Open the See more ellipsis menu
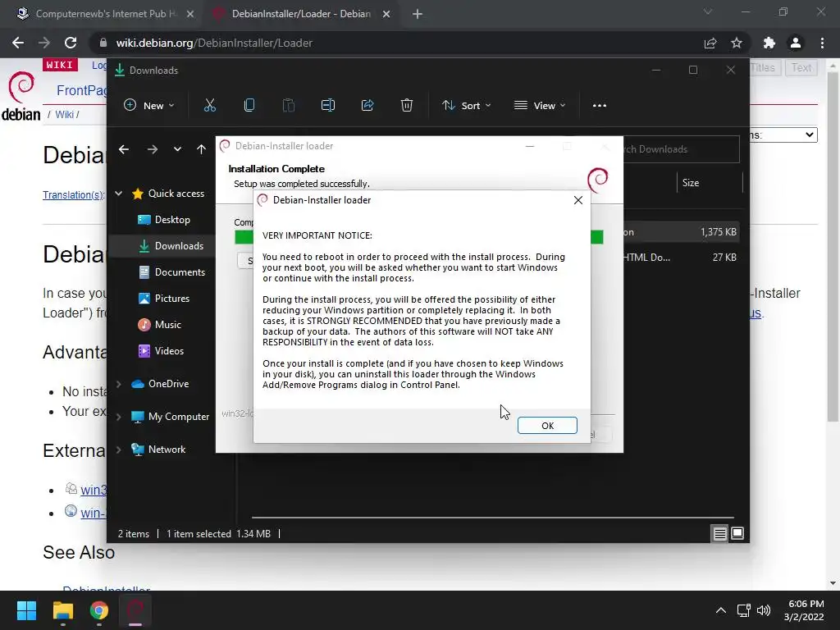 600,106
